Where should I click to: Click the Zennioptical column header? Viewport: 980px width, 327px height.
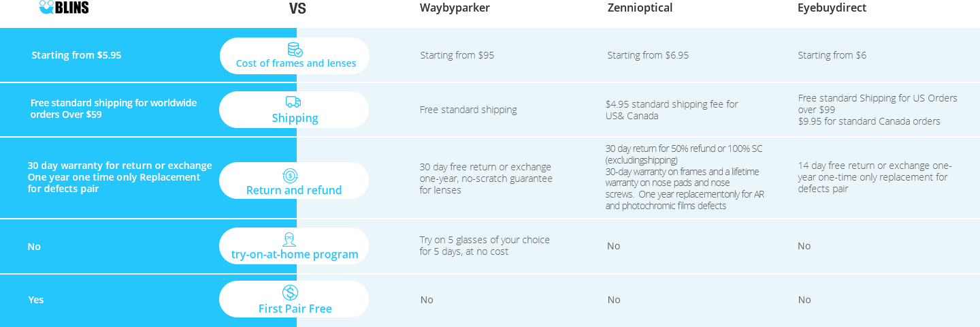pyautogui.click(x=640, y=8)
